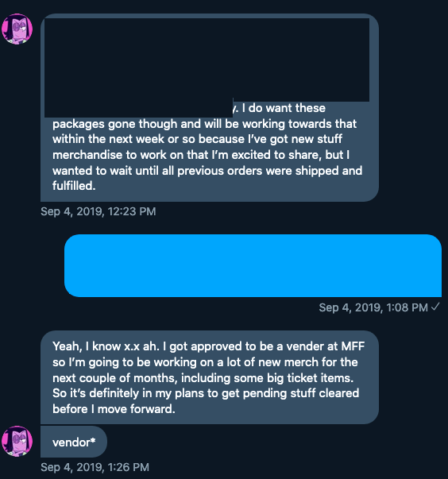
Task: Click the blue outgoing message bubble
Action: 253,265
